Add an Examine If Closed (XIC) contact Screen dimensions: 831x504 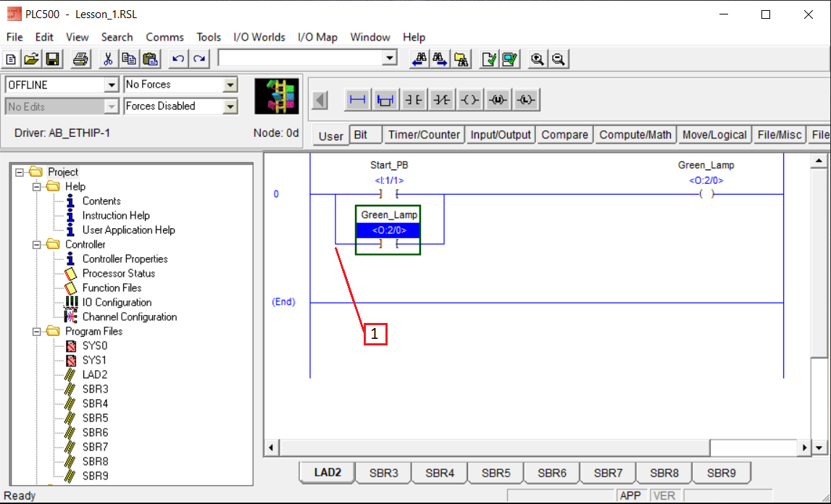(414, 100)
